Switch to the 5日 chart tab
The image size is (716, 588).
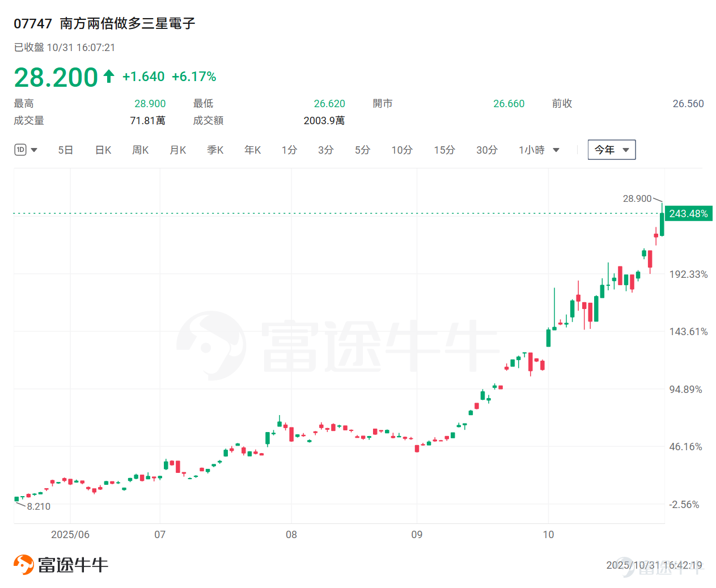66,150
